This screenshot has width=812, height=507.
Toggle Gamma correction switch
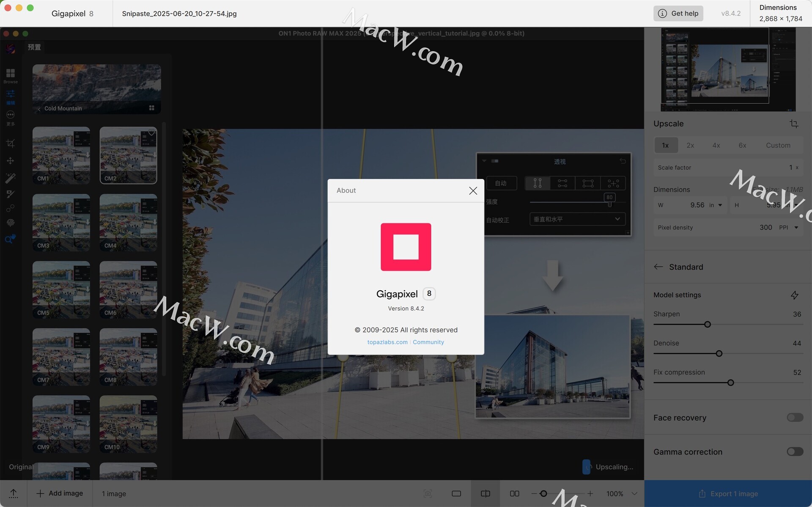click(795, 452)
